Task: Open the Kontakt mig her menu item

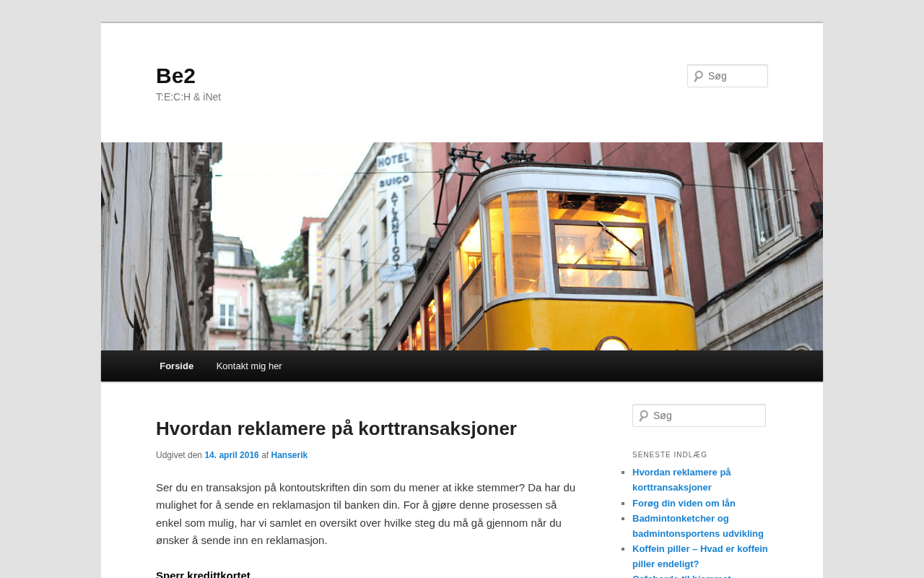Action: click(x=249, y=366)
